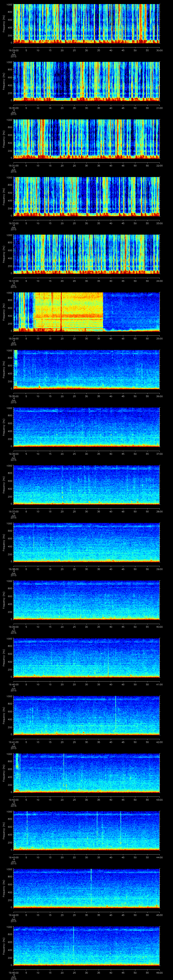This screenshot has width=173, height=980.
Task: Click the 19:45:00 time label
Action: (x=13, y=972)
